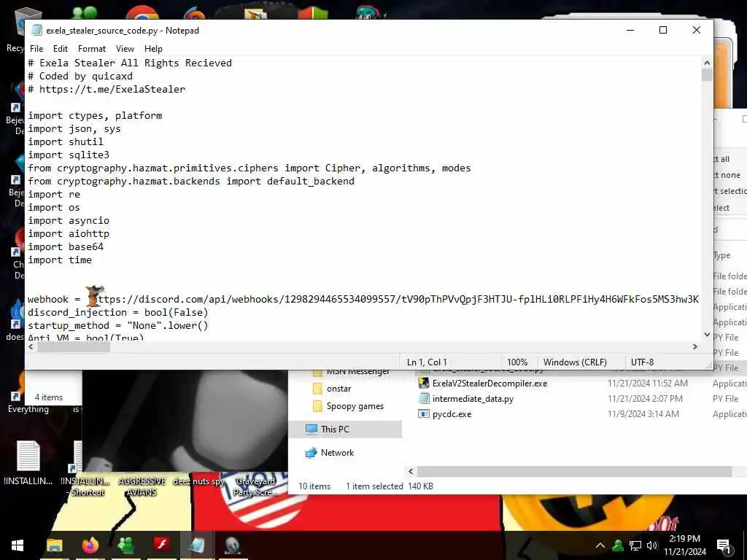
Task: Click the 'Windows (CRLF)' status bar entry
Action: [x=575, y=362]
